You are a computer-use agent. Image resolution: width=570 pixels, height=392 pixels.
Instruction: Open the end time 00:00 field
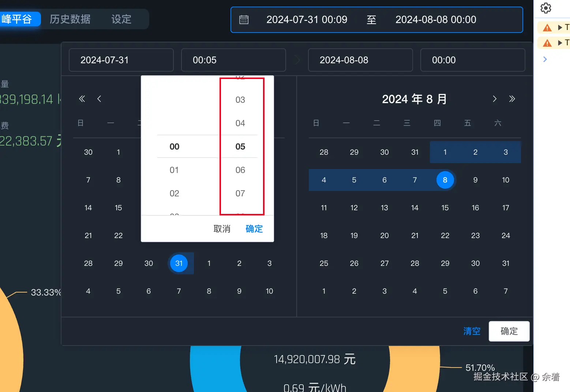point(472,60)
